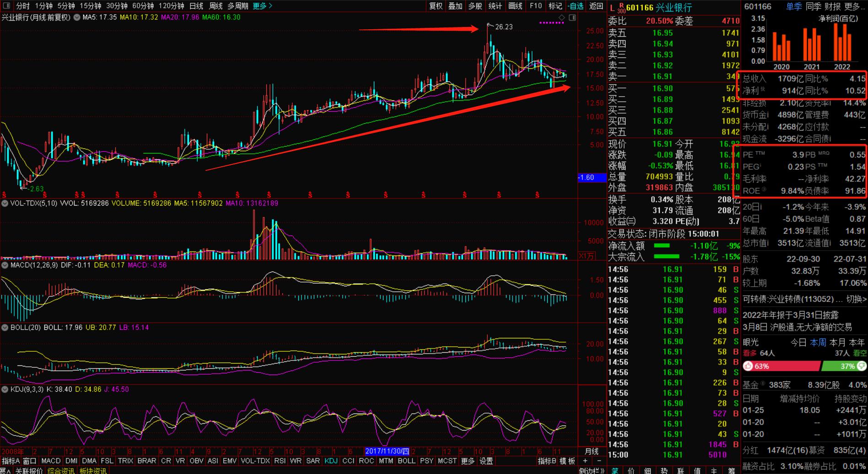Switch to 单季 financial view
Screen dimensions: 868x474
pos(794,6)
